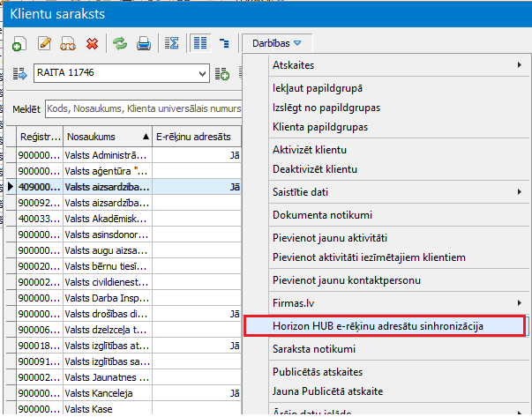Click the tree hierarchy view icon

coord(224,43)
